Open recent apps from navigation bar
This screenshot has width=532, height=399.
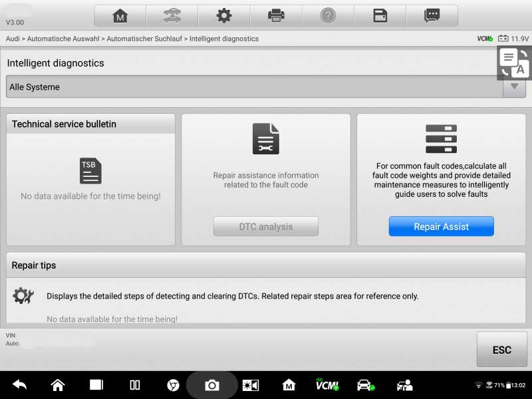point(96,385)
